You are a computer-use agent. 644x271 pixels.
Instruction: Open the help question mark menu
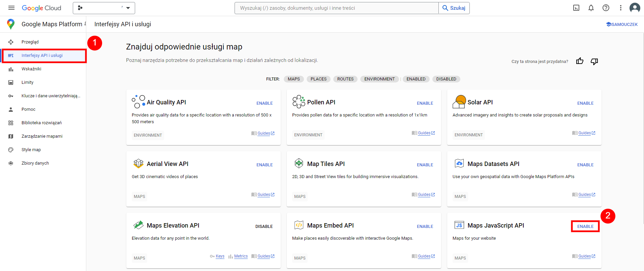click(x=606, y=8)
